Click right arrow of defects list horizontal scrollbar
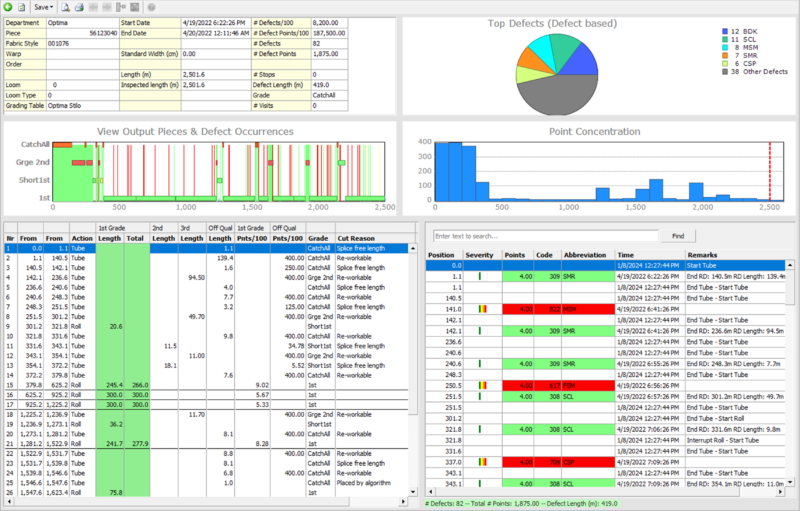 pos(781,492)
